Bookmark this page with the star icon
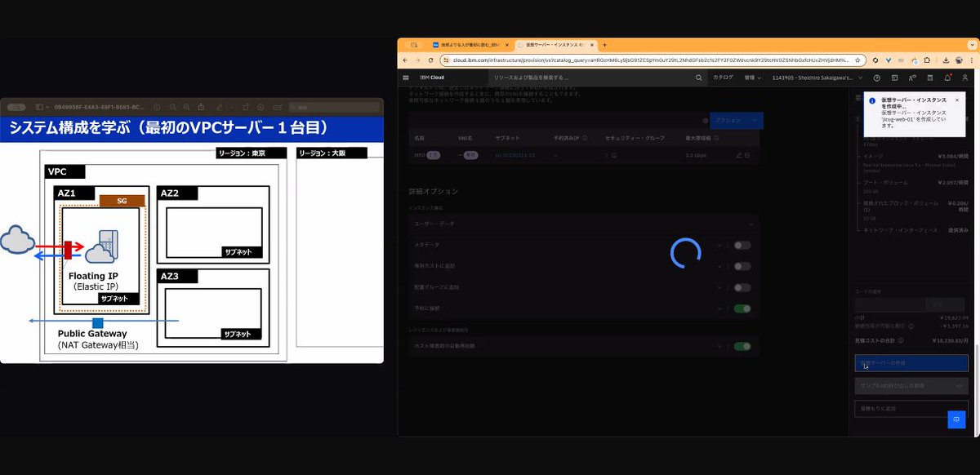 [x=857, y=60]
